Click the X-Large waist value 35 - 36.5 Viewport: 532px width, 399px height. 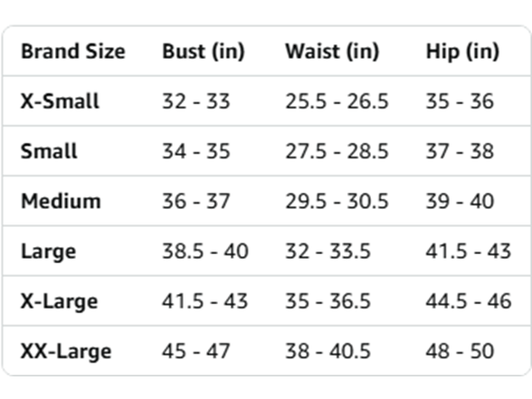point(328,301)
